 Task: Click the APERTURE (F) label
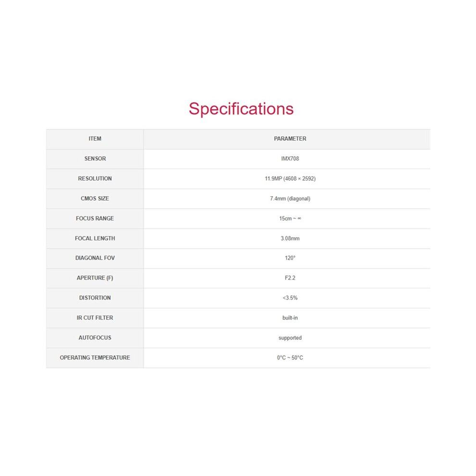[95, 278]
